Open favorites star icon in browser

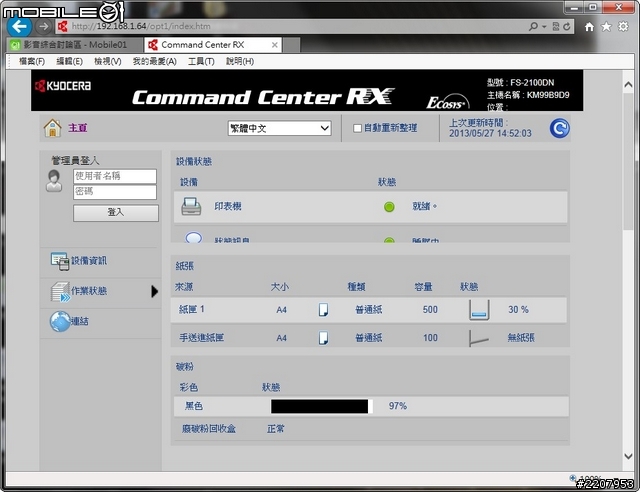[607, 27]
